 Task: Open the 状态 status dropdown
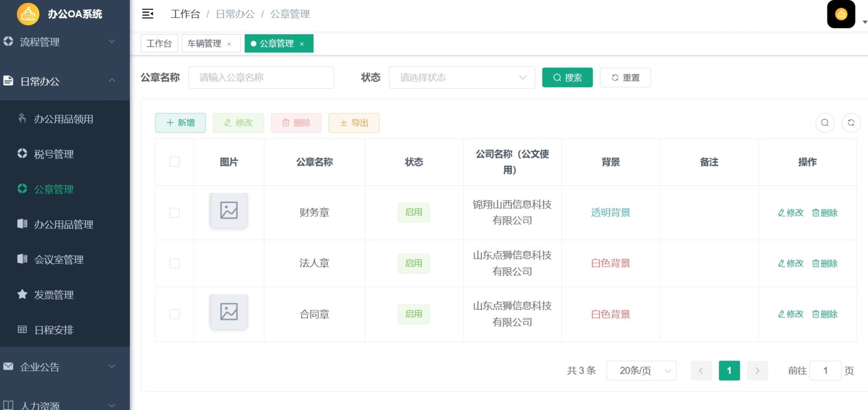point(462,78)
